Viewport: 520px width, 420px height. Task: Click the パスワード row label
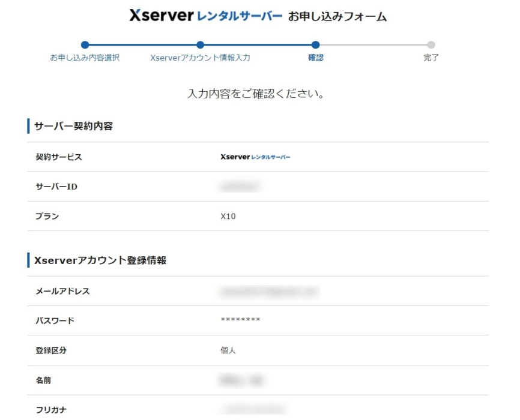[55, 320]
